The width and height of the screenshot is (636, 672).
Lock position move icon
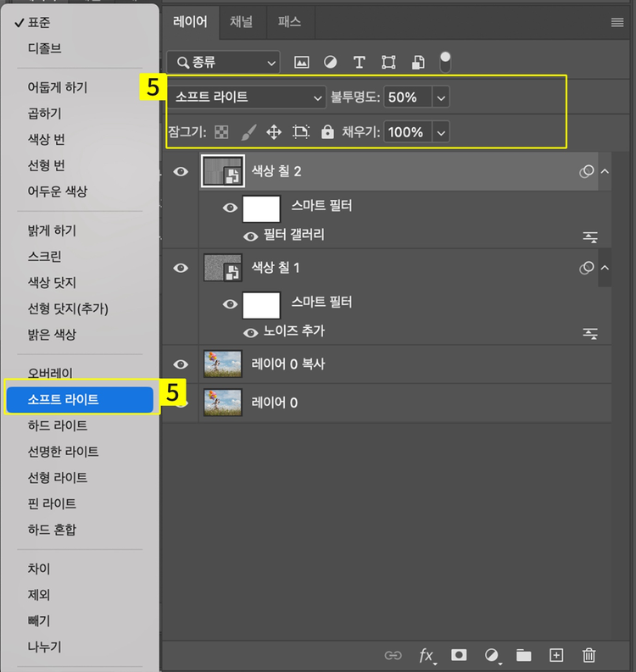tap(274, 132)
